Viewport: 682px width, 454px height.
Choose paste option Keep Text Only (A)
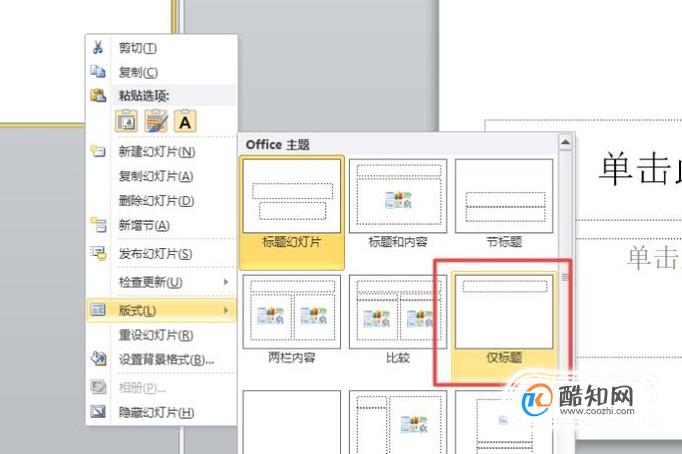click(185, 121)
